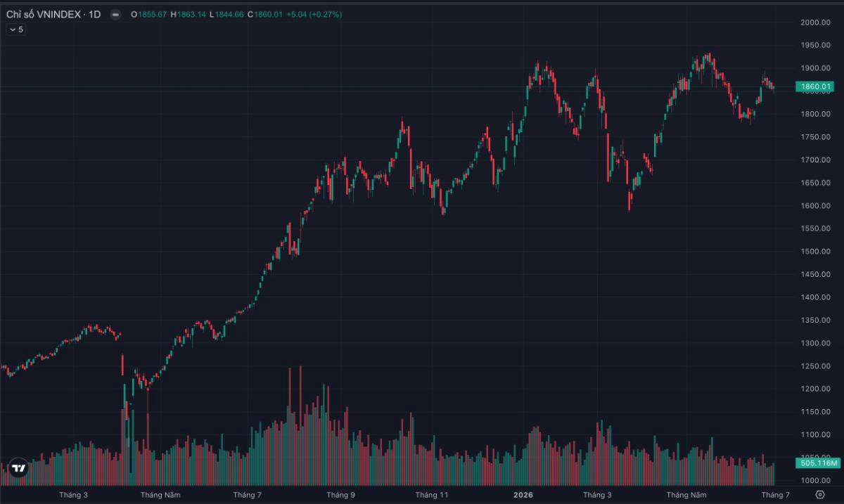Click the open price value O1855.67
The image size is (844, 504).
click(x=148, y=14)
